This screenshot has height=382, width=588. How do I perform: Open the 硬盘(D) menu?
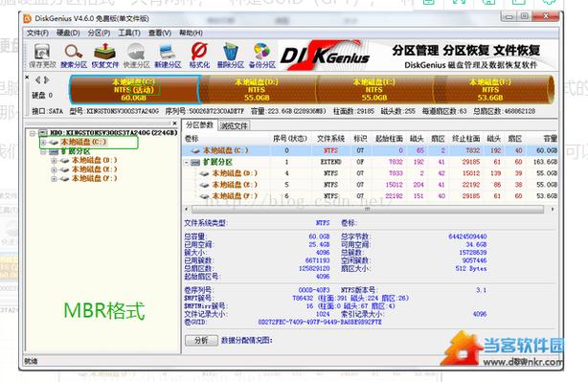68,33
